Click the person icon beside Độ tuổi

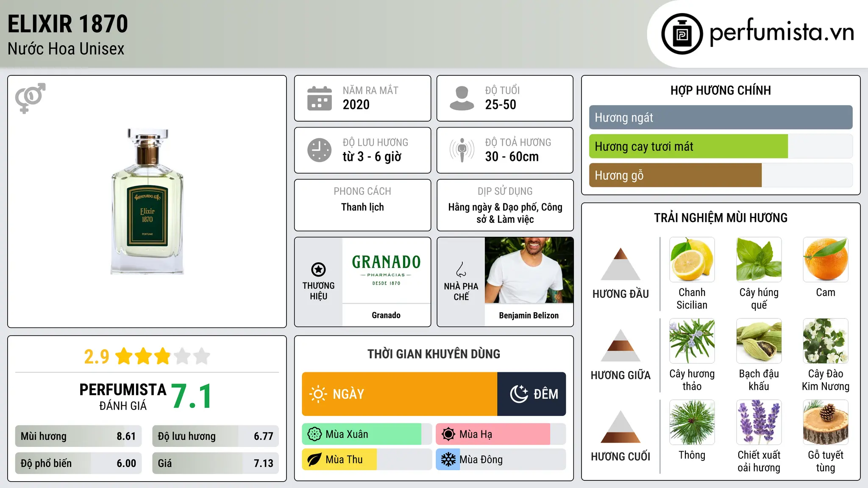[462, 98]
